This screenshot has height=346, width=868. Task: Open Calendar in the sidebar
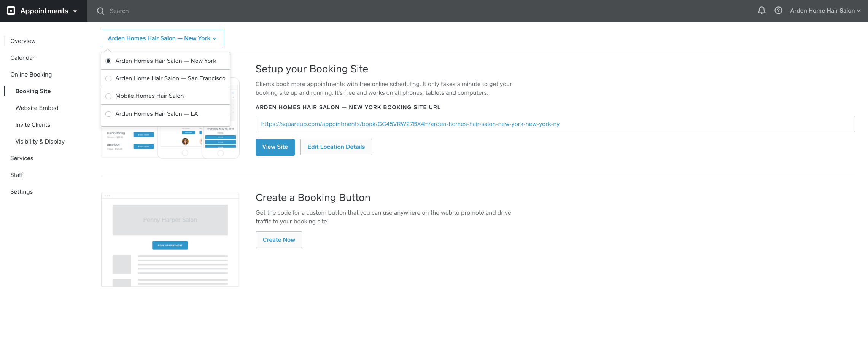pos(22,58)
